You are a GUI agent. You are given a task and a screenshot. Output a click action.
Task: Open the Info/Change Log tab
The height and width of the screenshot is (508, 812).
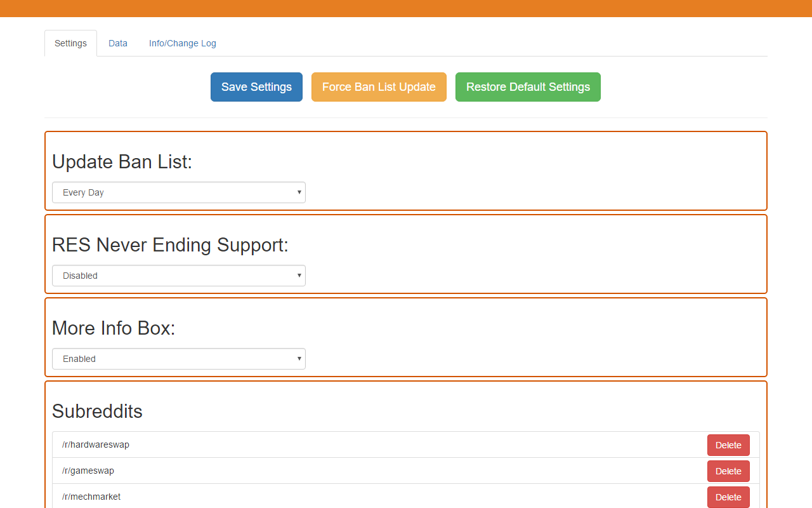tap(183, 43)
